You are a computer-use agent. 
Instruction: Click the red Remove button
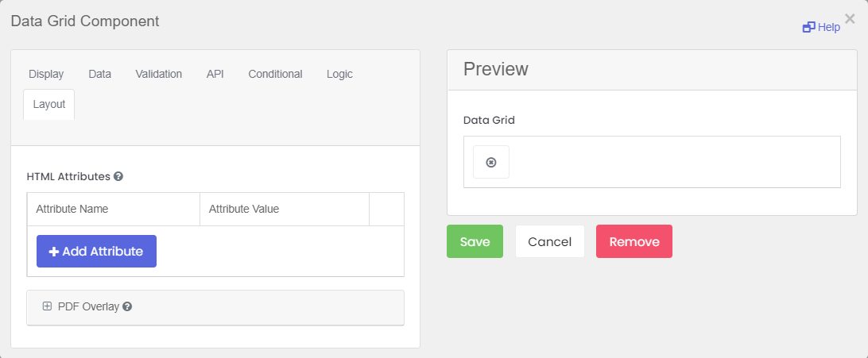[634, 241]
